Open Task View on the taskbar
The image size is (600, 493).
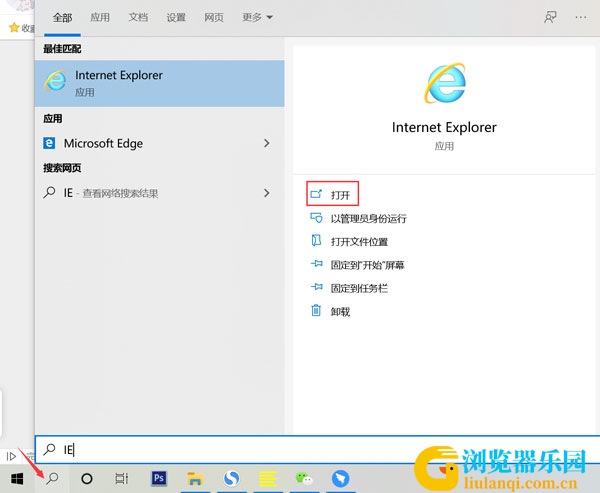pyautogui.click(x=122, y=478)
